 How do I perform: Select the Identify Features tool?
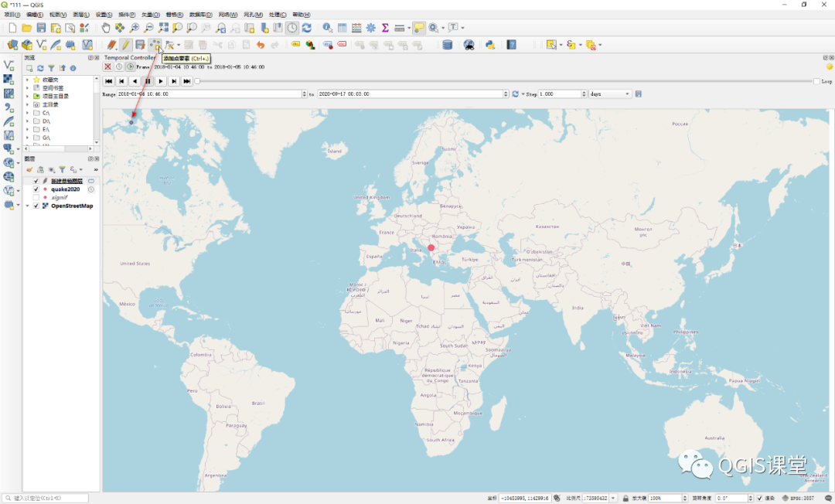tap(328, 28)
